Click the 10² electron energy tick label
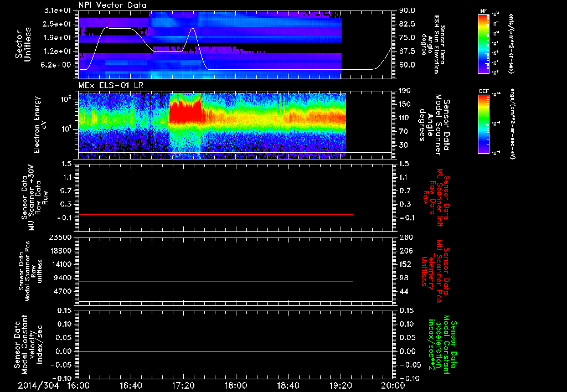Viewport: 567px width, 392px height. (67, 99)
